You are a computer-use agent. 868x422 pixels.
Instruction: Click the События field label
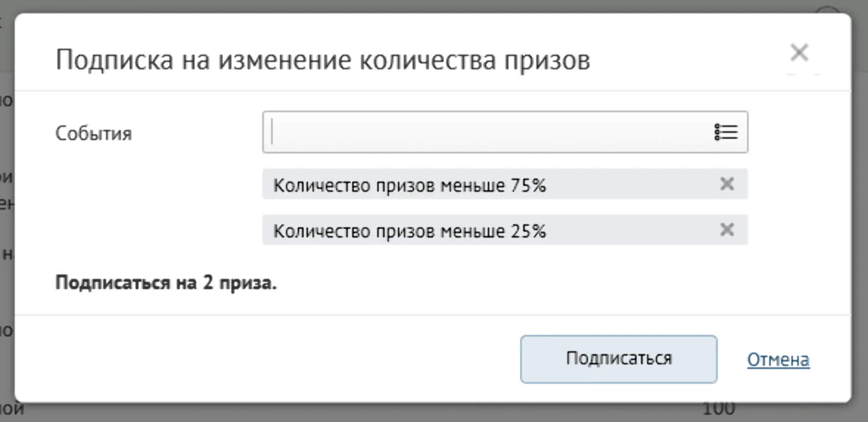point(93,133)
